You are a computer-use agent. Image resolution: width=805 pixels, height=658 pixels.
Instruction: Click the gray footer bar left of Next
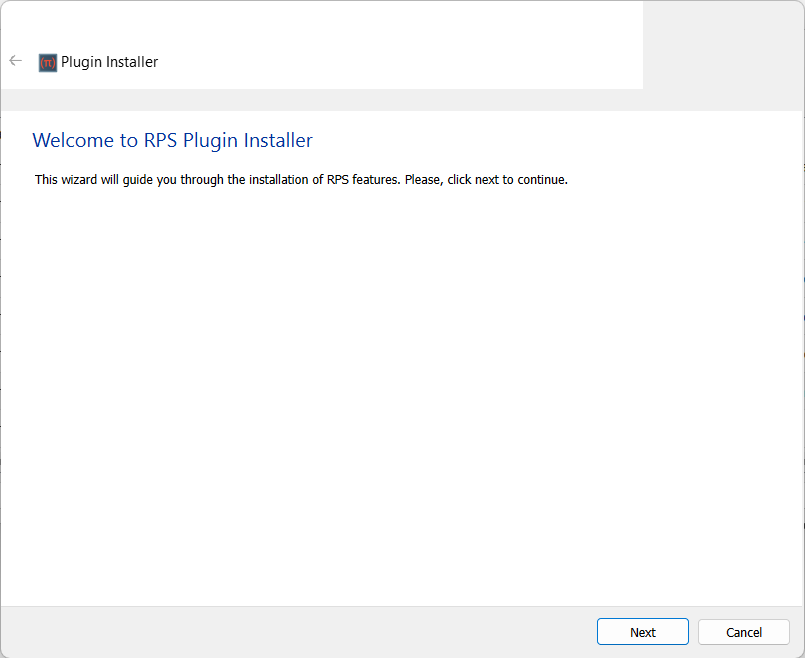pos(300,632)
